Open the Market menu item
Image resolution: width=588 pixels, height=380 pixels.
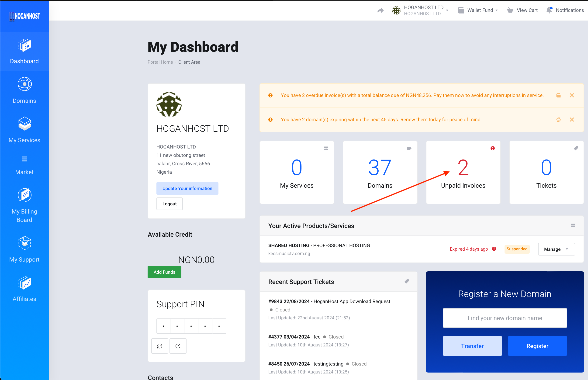click(24, 165)
